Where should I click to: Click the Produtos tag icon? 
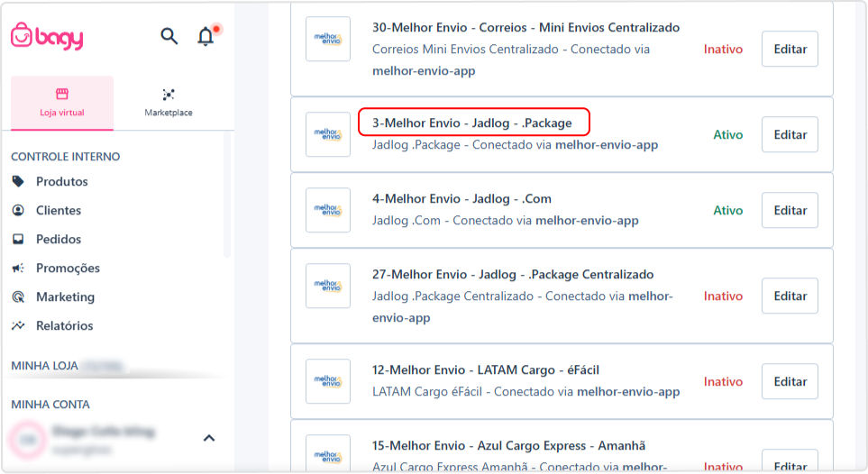(x=18, y=181)
